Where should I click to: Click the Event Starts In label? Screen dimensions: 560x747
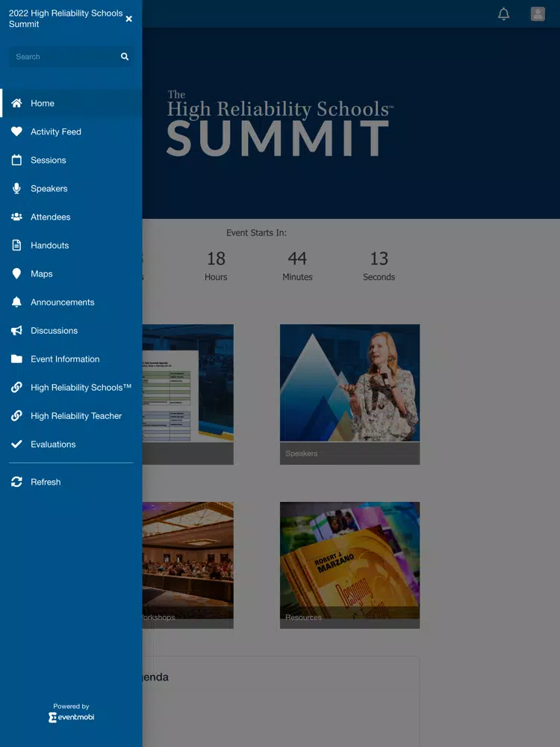click(256, 233)
